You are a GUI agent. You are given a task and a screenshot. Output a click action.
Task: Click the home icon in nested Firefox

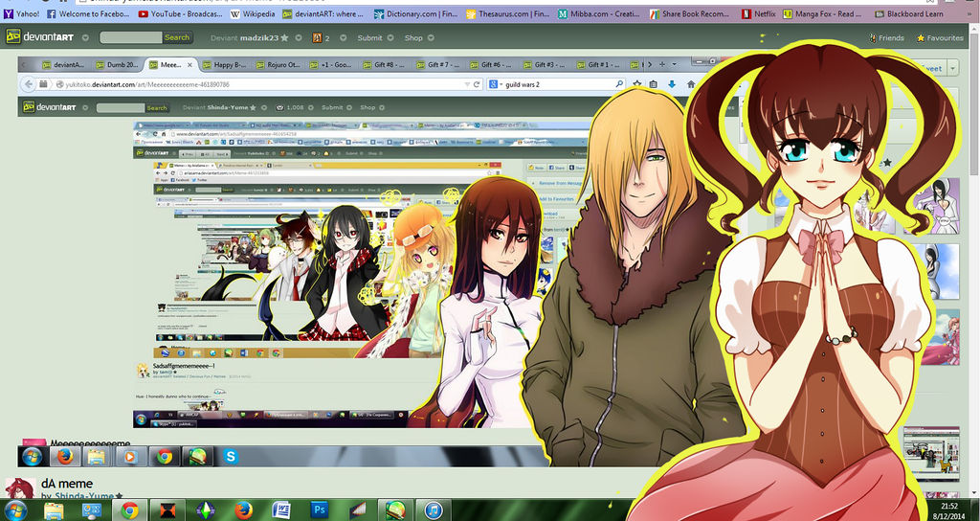[691, 84]
